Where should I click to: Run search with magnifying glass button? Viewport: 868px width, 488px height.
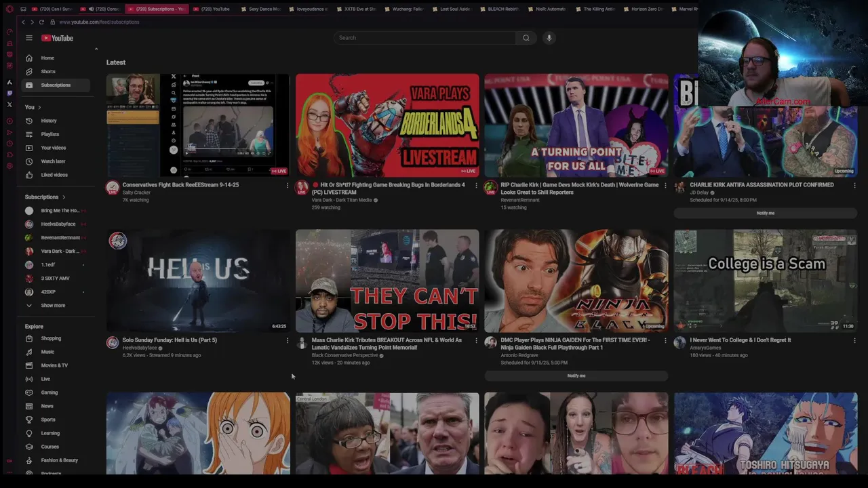[x=526, y=38]
